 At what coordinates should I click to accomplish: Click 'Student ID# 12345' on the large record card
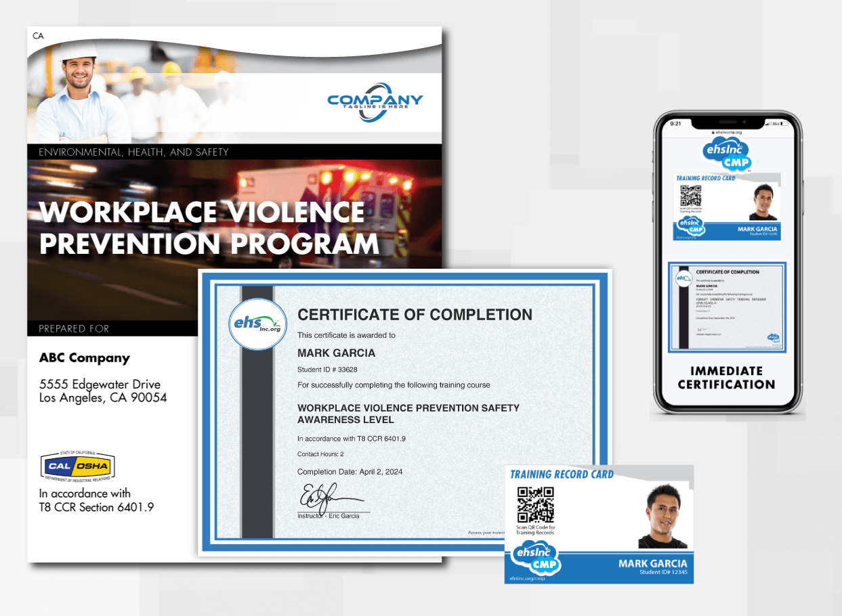point(664,573)
